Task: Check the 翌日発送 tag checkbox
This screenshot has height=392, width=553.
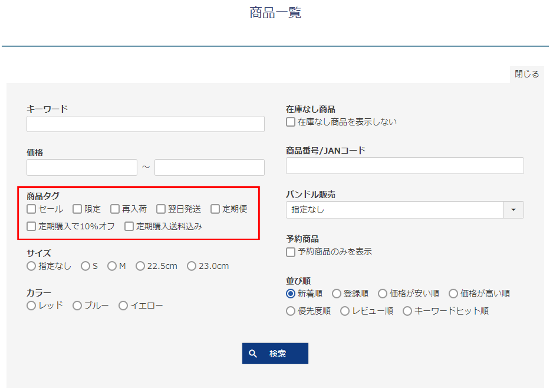Action: (161, 209)
